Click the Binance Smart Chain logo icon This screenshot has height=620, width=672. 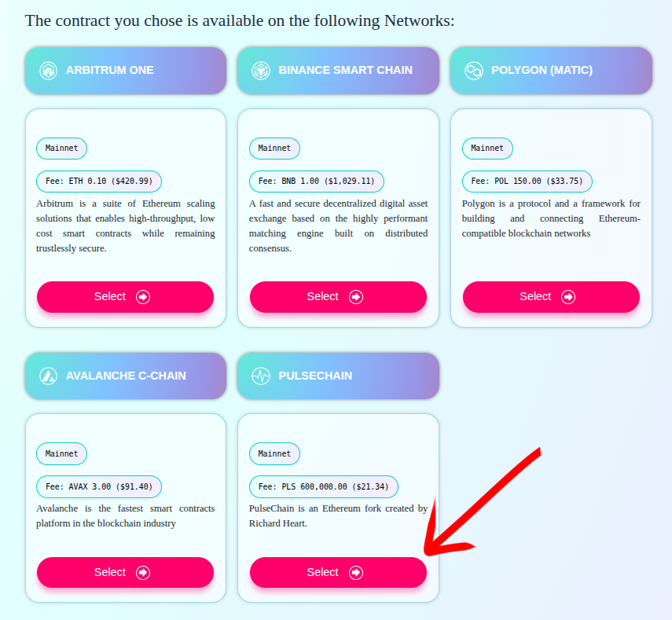tap(261, 70)
